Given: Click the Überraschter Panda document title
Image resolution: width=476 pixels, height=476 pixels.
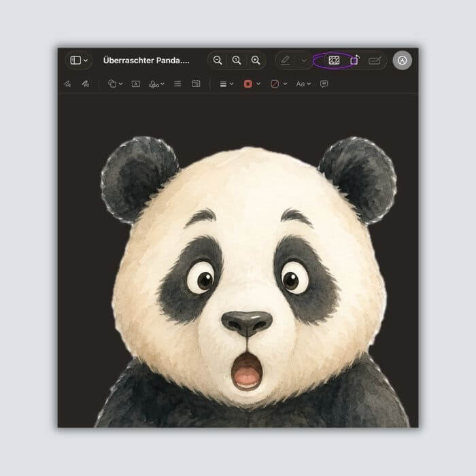Looking at the screenshot, I should 146,61.
